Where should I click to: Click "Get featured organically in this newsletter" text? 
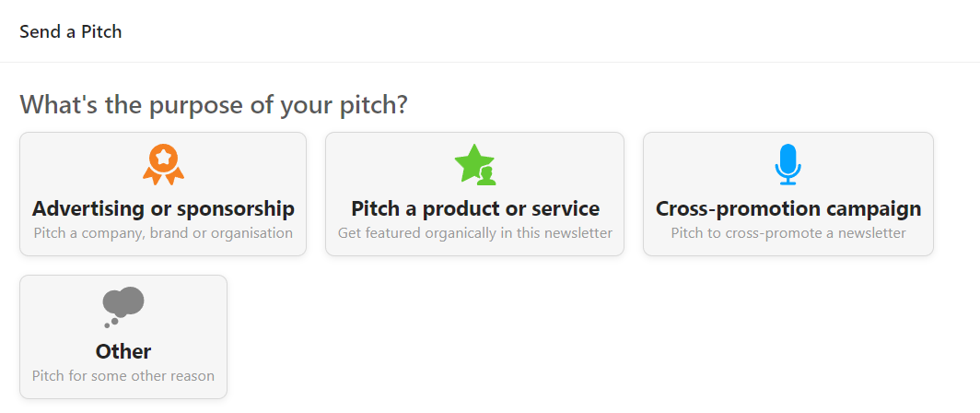475,233
